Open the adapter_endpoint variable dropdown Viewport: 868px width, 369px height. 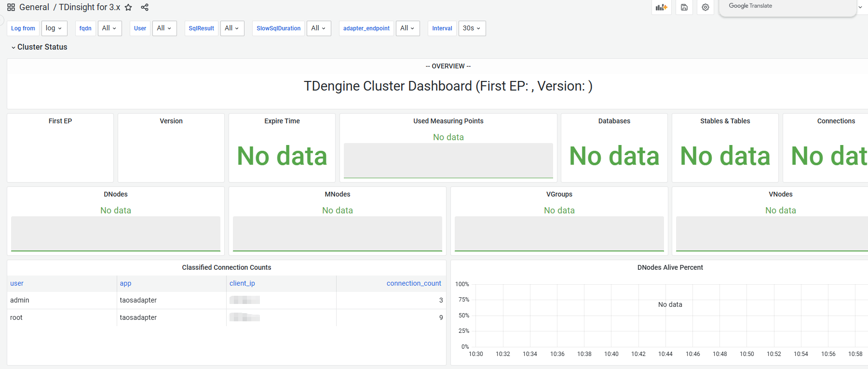tap(407, 28)
